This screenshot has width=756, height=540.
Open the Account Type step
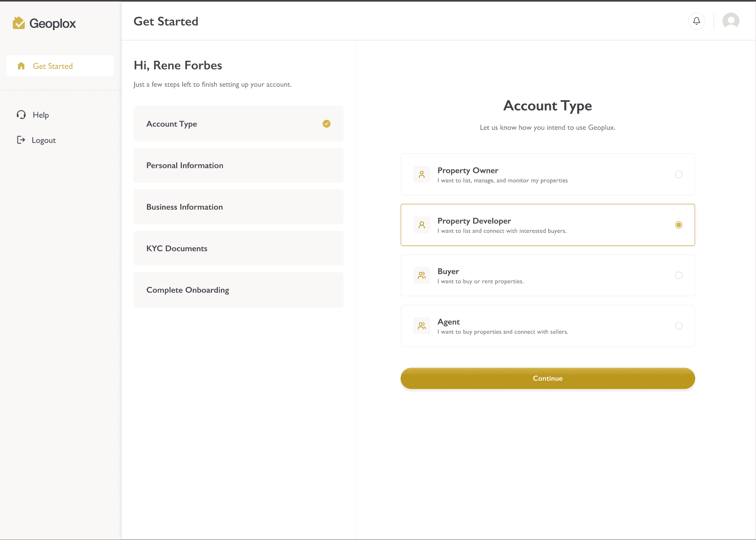pyautogui.click(x=238, y=124)
